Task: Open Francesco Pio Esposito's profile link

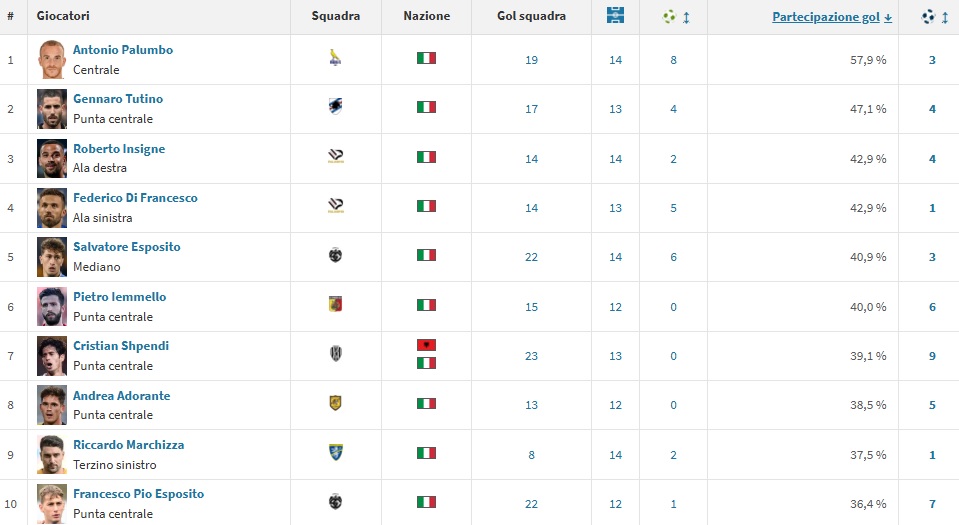Action: coord(138,494)
